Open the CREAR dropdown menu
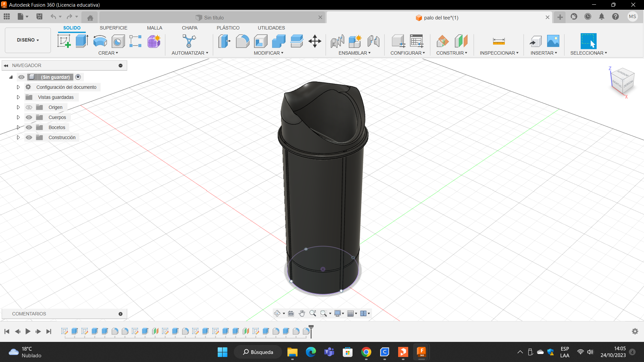 coord(108,53)
